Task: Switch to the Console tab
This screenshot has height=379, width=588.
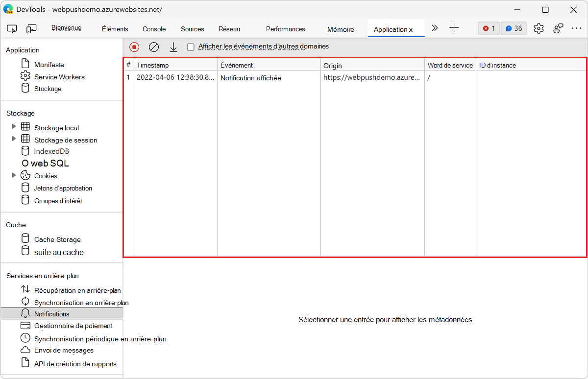Action: pyautogui.click(x=153, y=29)
